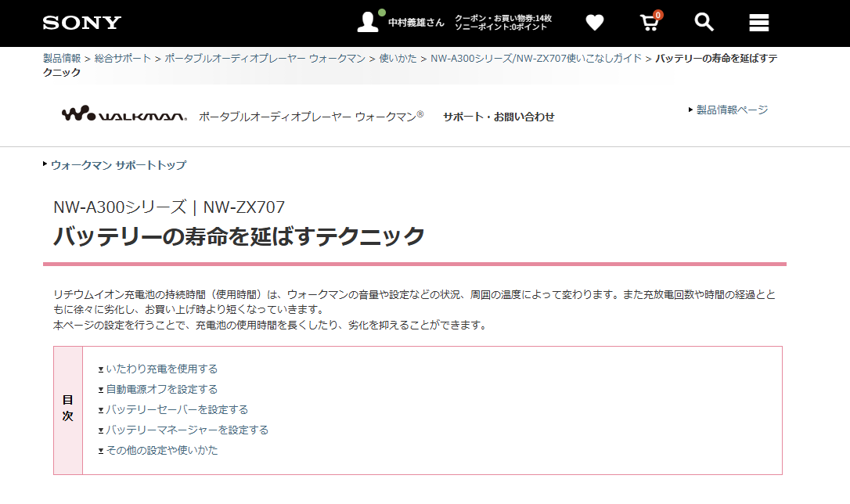This screenshot has width=850, height=504.
Task: Open the hamburger menu
Action: tap(759, 23)
